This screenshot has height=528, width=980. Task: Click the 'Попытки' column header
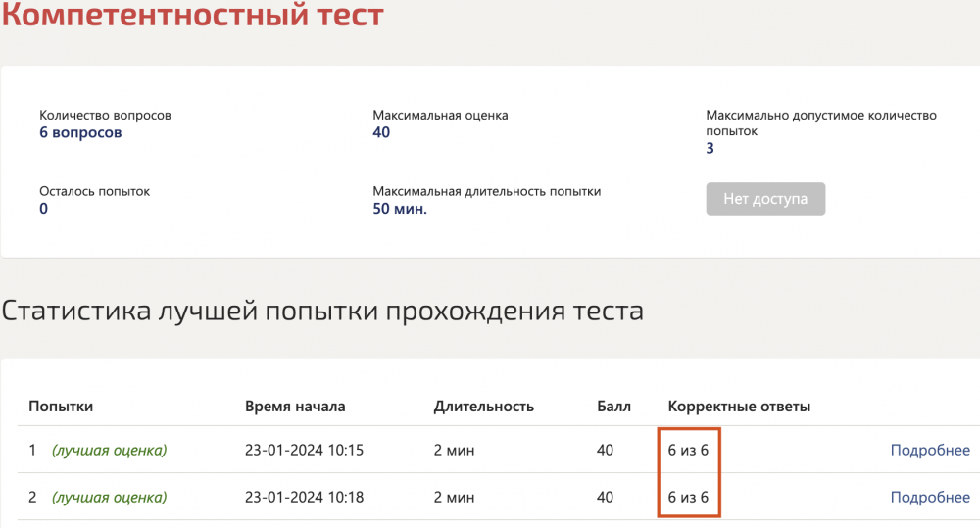click(x=61, y=406)
